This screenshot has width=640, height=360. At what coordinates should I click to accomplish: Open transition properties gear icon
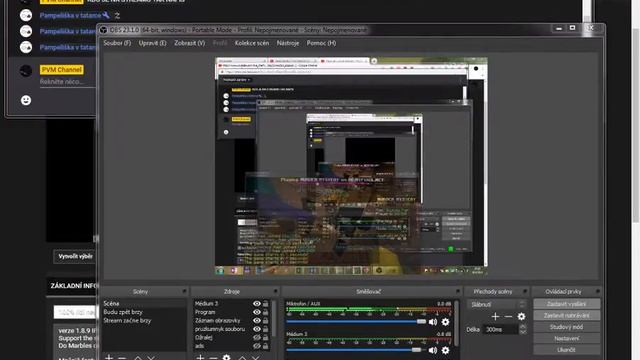(521, 316)
